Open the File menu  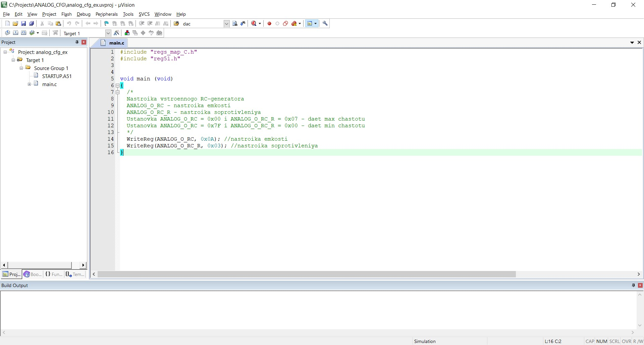click(6, 14)
